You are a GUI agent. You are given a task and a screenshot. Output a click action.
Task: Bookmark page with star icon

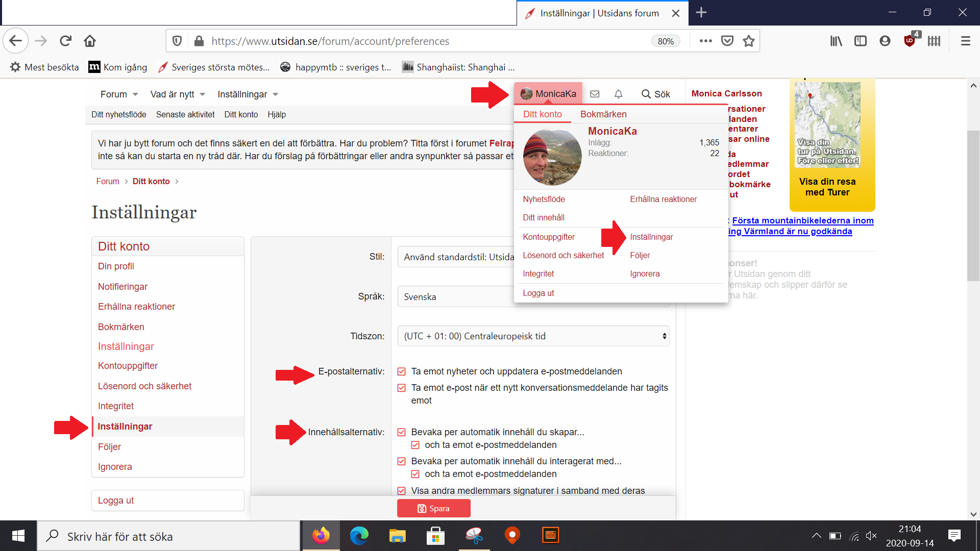[749, 41]
